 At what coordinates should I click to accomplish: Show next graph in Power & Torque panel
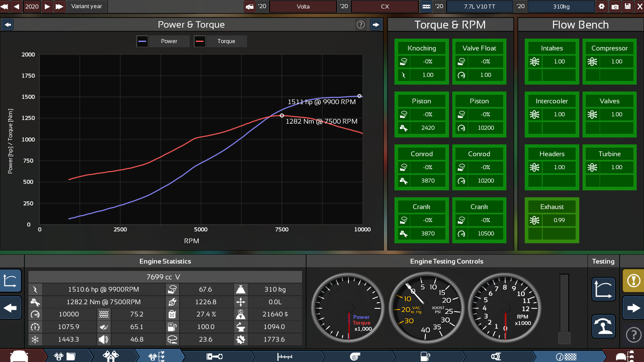tap(376, 25)
